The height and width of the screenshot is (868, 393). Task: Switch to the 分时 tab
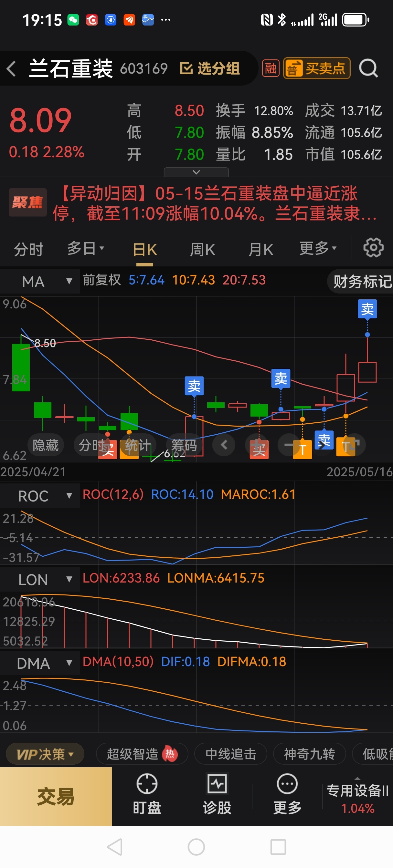pyautogui.click(x=29, y=249)
